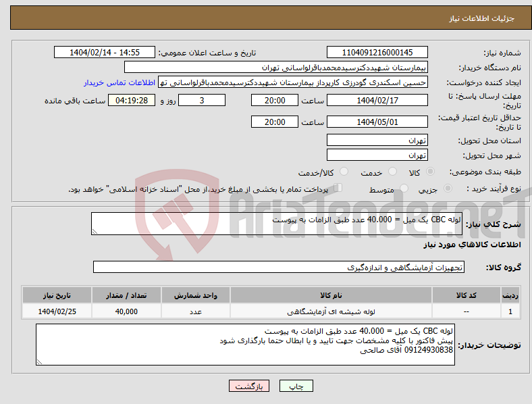Click the ردیف column header

(510, 295)
